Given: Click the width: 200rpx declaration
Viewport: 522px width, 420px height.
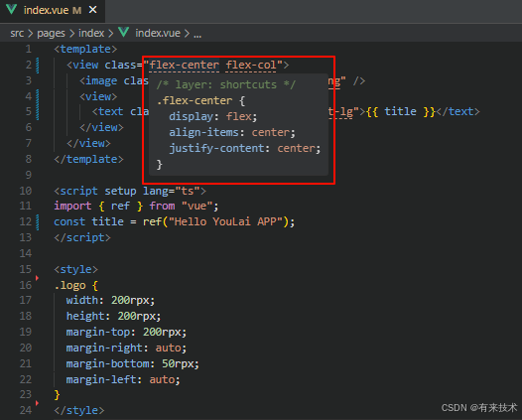Looking at the screenshot, I should click(110, 301).
